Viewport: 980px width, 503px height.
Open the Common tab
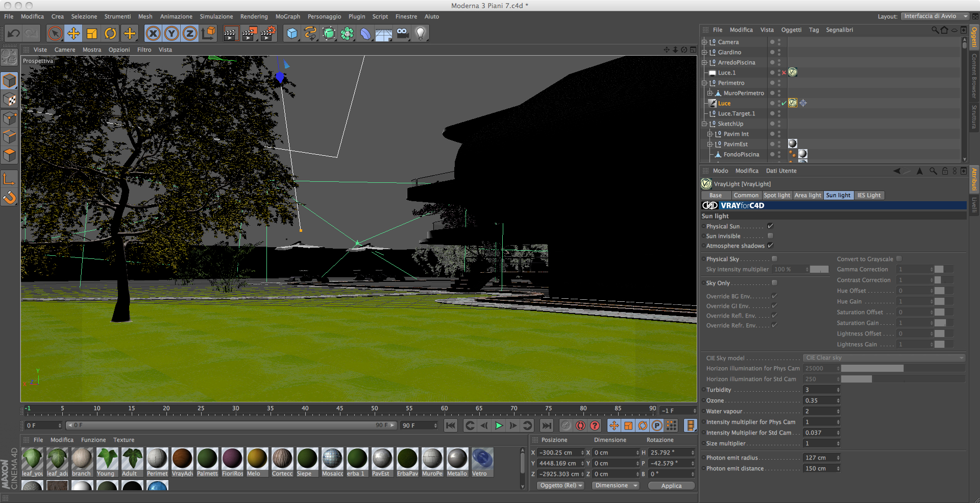tap(746, 195)
